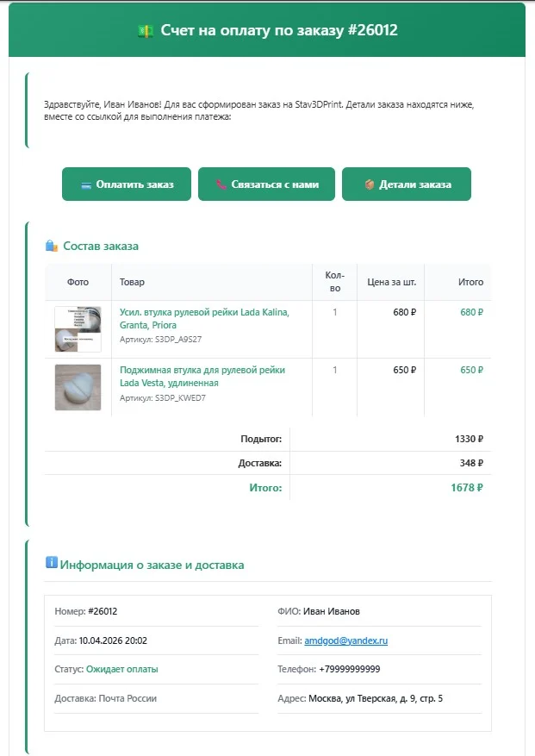This screenshot has width=535, height=756.
Task: Click the green row total 650 ₽
Action: click(471, 370)
